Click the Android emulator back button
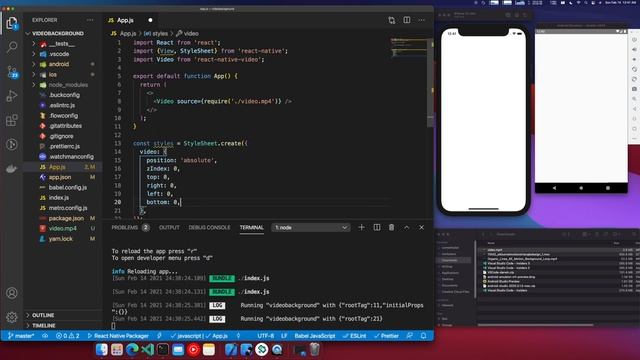The image size is (640, 360). pyautogui.click(x=554, y=188)
